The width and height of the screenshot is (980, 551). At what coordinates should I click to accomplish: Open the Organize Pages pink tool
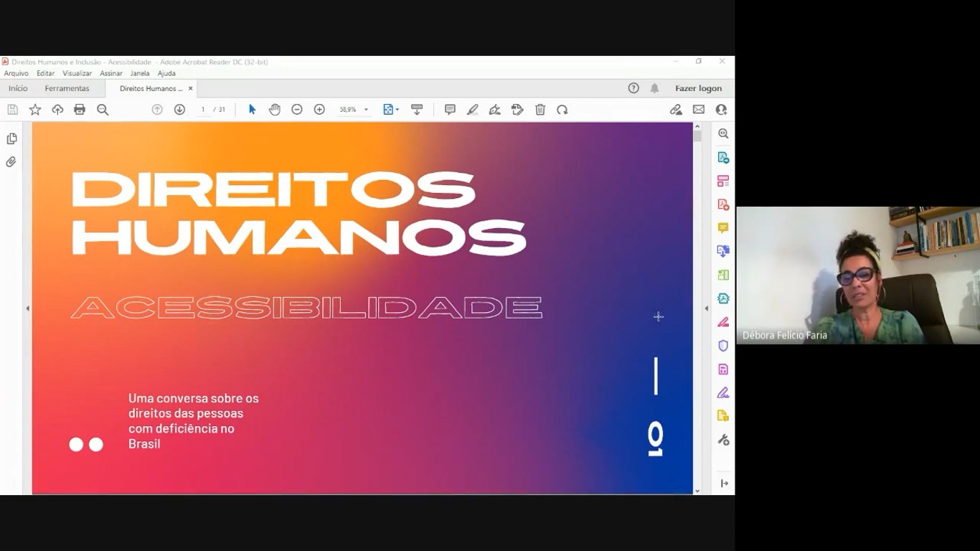coord(723,182)
